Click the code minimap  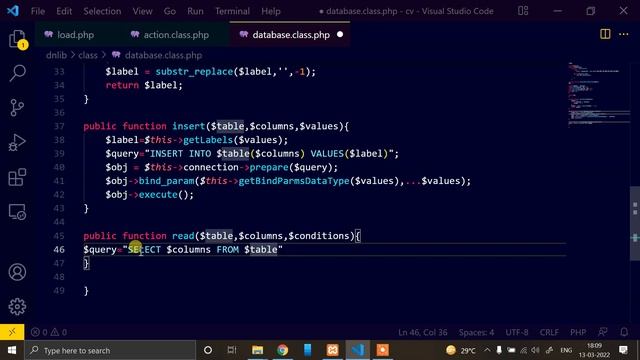coord(598,94)
